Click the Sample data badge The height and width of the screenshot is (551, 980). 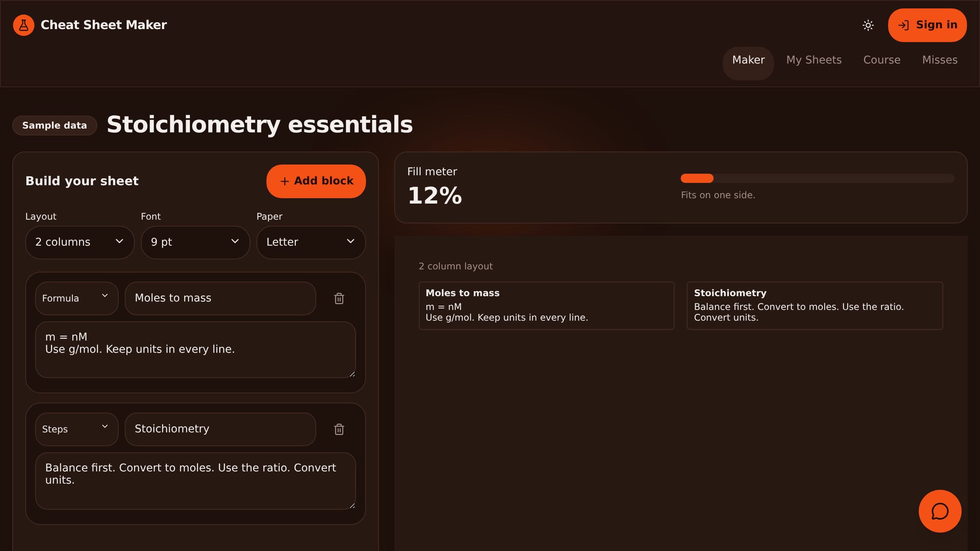coord(54,126)
